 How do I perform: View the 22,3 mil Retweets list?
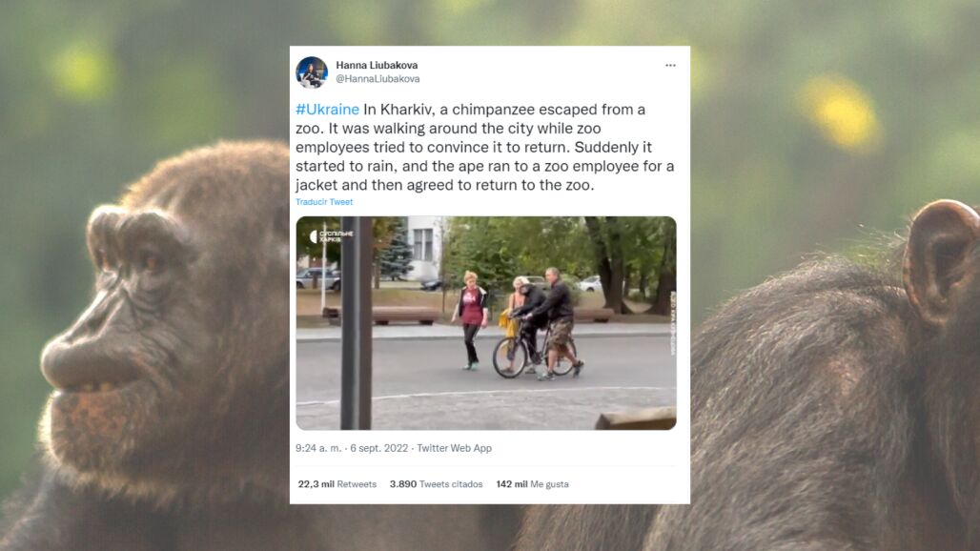(337, 484)
